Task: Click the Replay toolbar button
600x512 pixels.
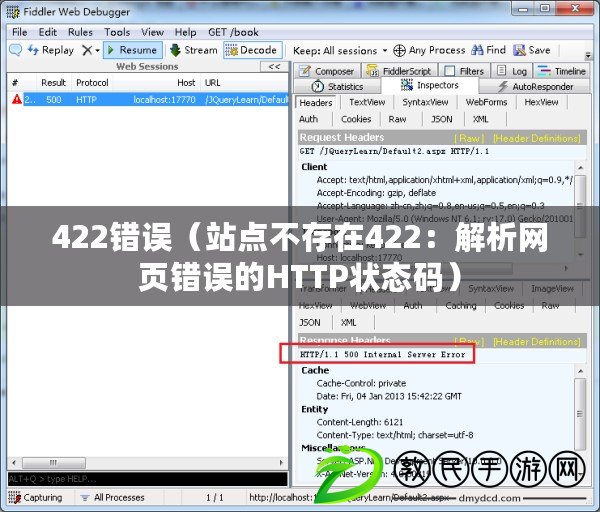Action: 51,50
